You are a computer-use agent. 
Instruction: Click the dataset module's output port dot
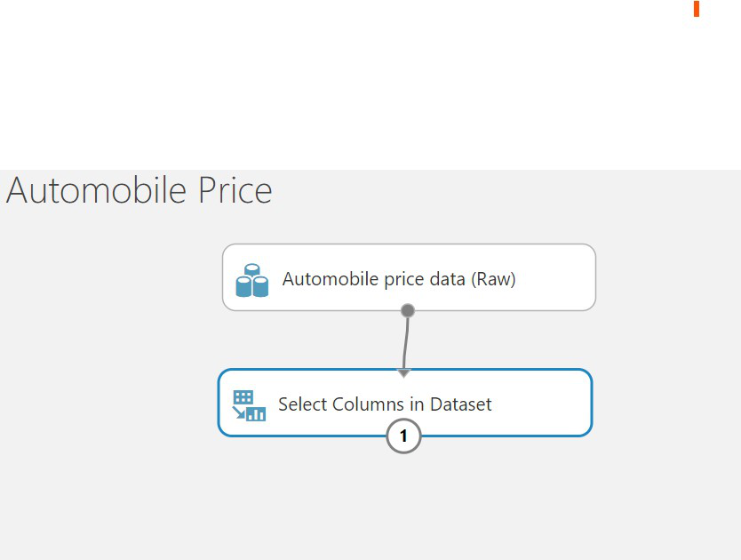click(408, 310)
